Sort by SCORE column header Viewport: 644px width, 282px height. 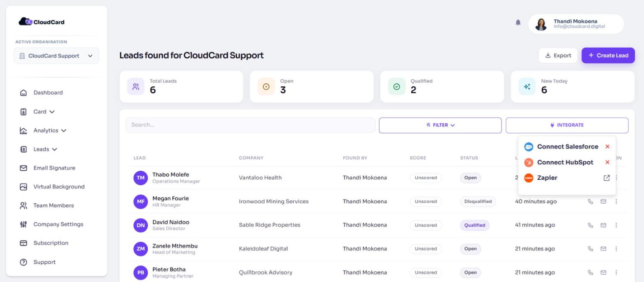[x=418, y=158]
